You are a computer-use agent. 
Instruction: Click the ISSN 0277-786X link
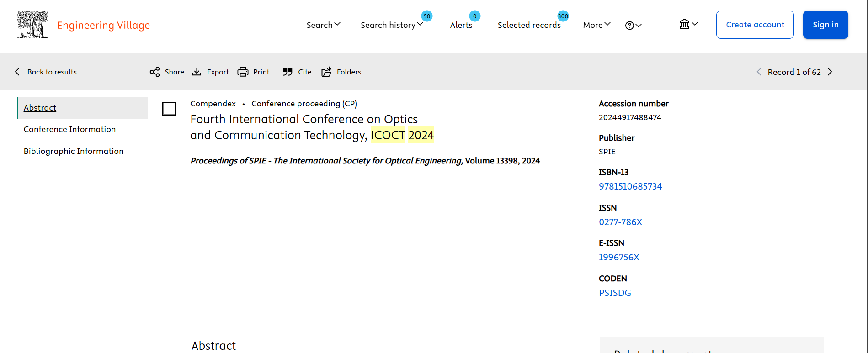tap(620, 222)
